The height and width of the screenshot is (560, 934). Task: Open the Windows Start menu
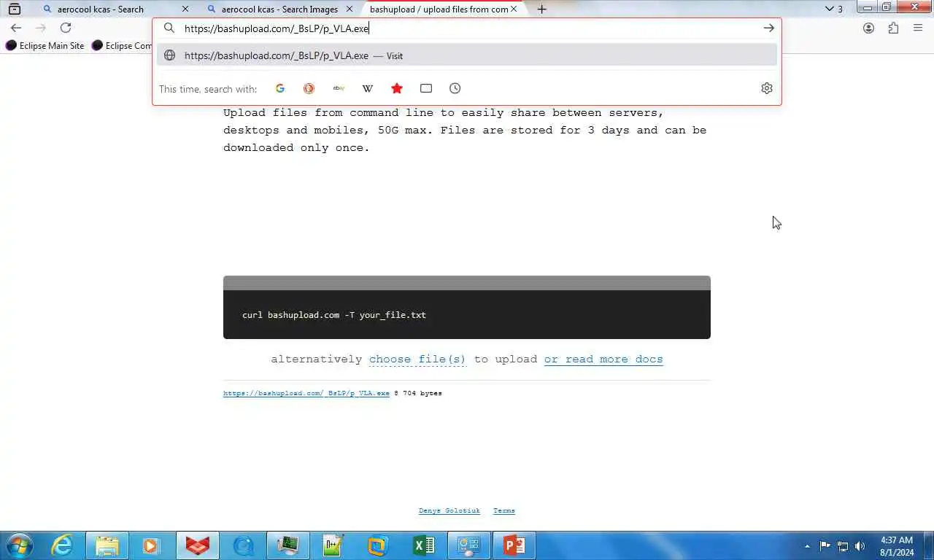pyautogui.click(x=18, y=545)
